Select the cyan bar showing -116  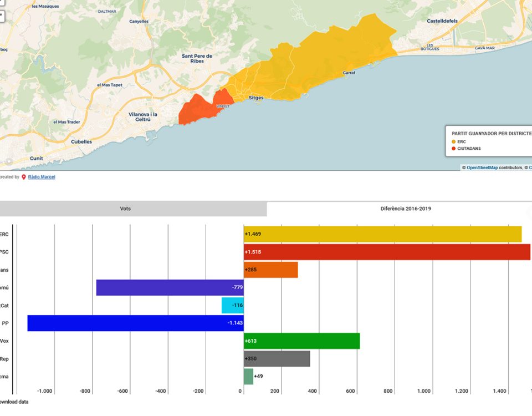(x=232, y=306)
